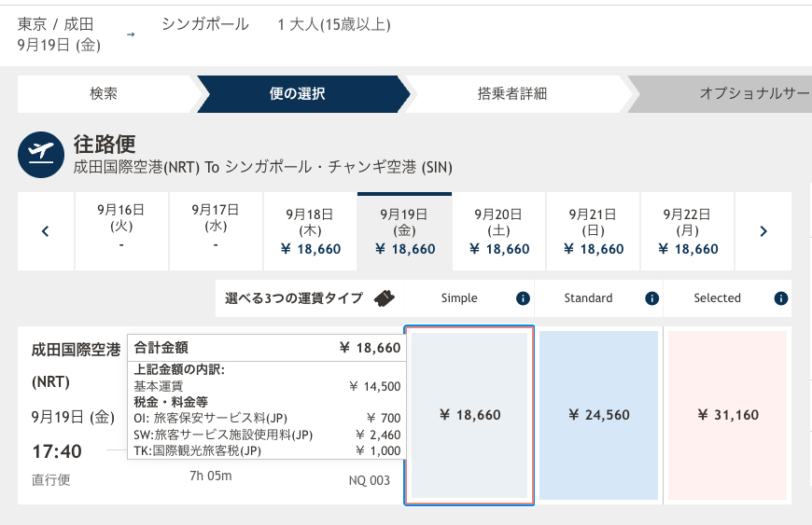Select 9月20日 (土) fare date
Image resolution: width=812 pixels, height=525 pixels.
tap(499, 231)
